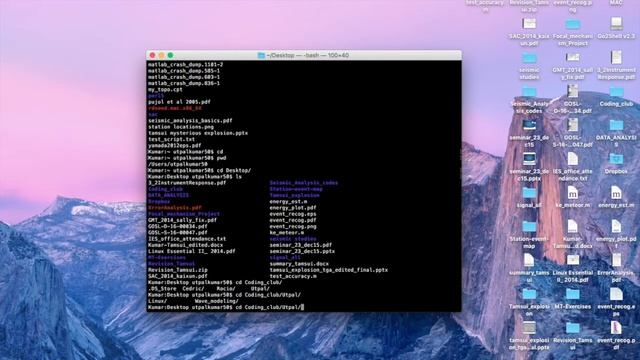Close the Terminal window with red button

tap(152, 55)
